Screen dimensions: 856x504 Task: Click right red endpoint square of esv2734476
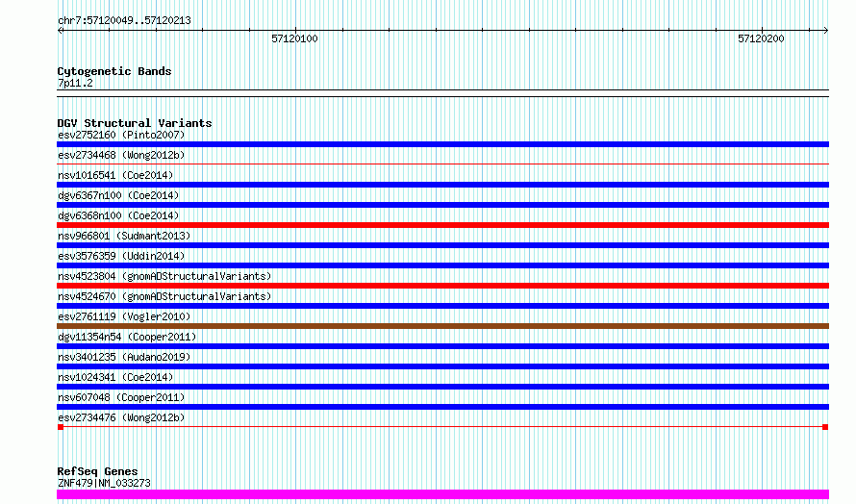825,427
